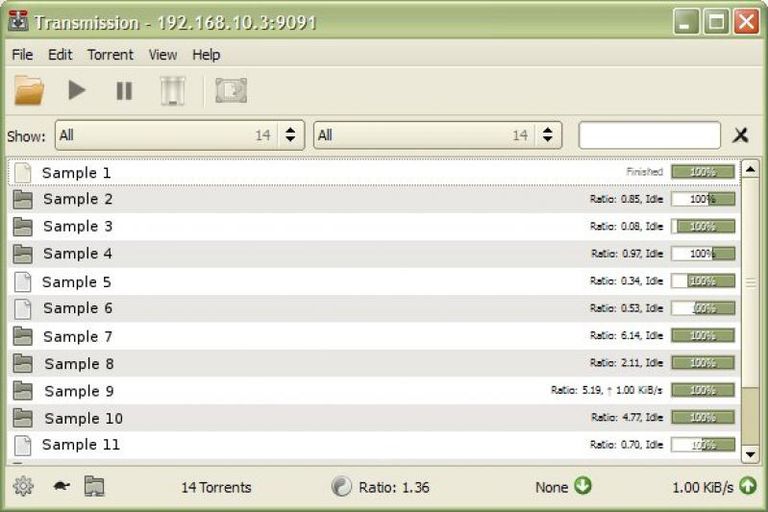Open the gear options in the status bar
The width and height of the screenshot is (768, 512).
click(23, 487)
